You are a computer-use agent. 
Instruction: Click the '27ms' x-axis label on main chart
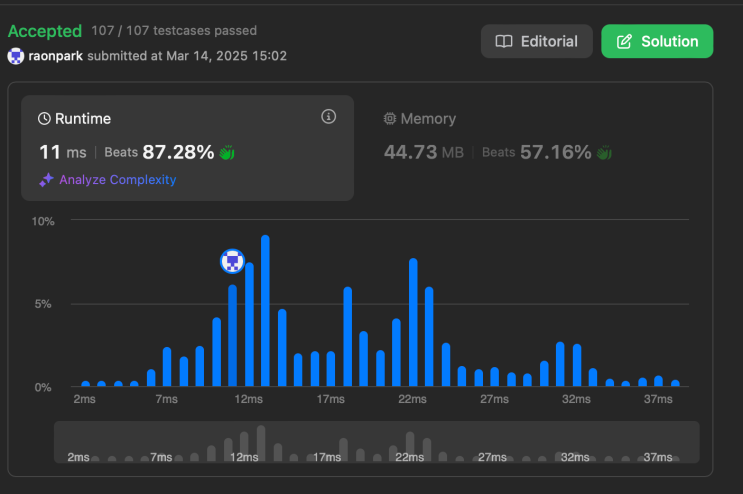point(494,399)
